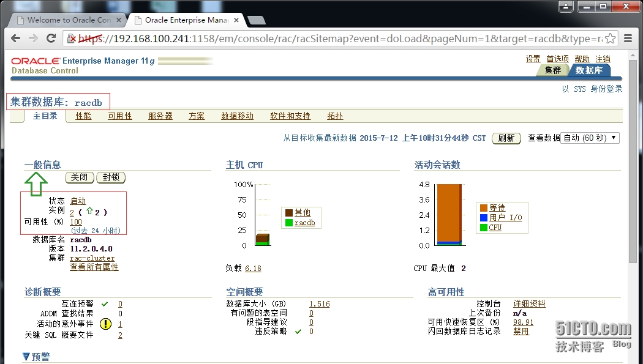Click the blue 用户 I/O legend swatch
Image resolution: width=643 pixels, height=364 pixels.
tap(484, 217)
